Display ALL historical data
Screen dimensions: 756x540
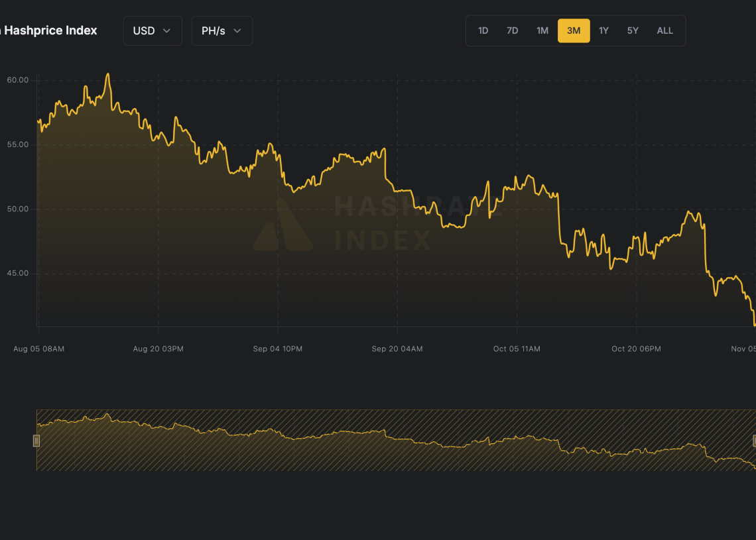point(664,30)
